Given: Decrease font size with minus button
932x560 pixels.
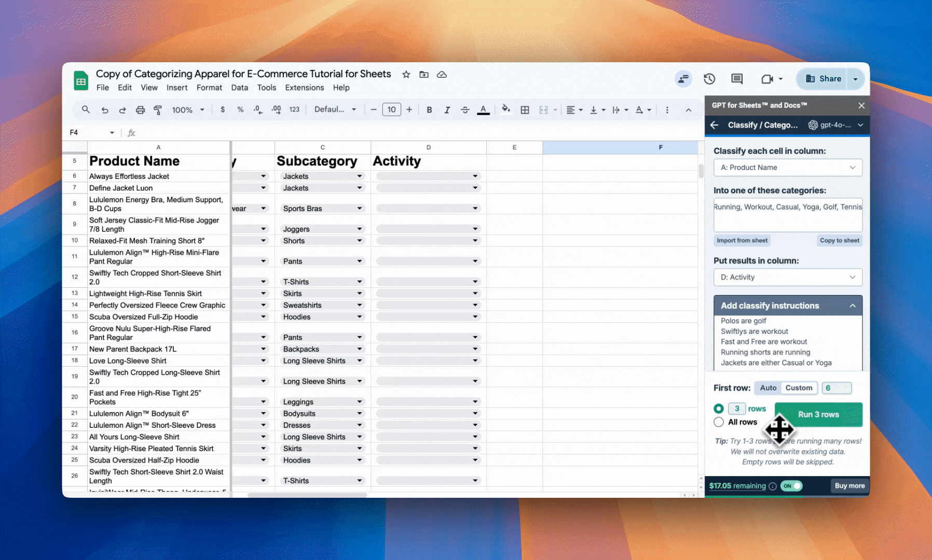Looking at the screenshot, I should [373, 109].
